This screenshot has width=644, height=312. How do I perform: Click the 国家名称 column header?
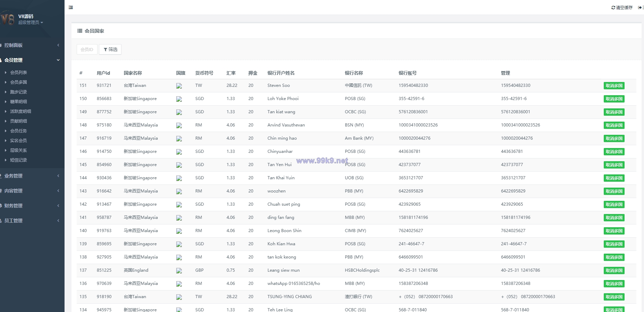133,73
